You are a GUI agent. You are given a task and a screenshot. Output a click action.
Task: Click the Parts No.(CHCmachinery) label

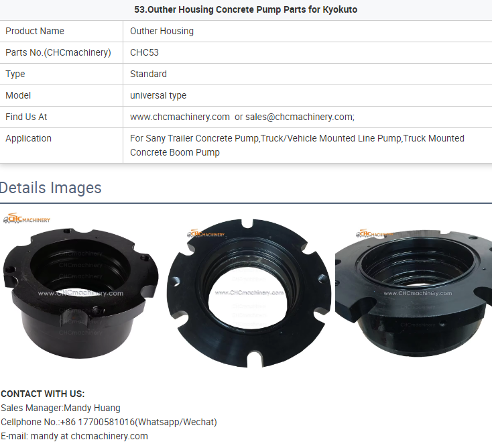[58, 52]
